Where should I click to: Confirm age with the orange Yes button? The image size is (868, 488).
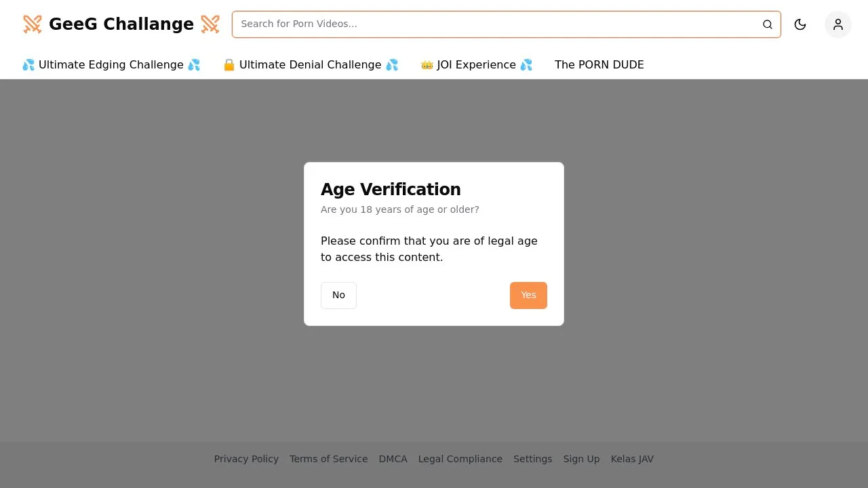tap(528, 296)
